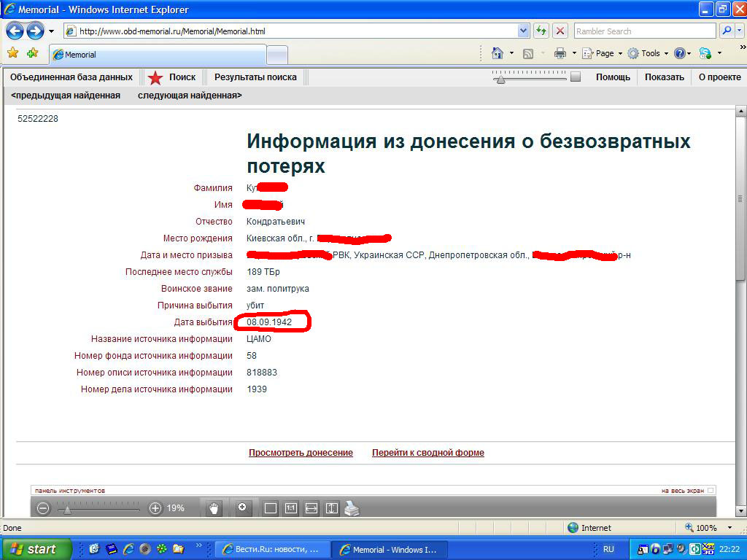The width and height of the screenshot is (747, 560).
Task: Click the site header page-size slider
Action: click(x=530, y=77)
